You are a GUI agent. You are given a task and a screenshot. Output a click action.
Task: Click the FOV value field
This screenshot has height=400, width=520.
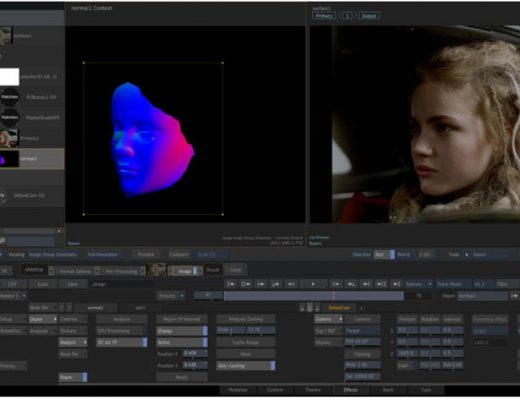(362, 342)
